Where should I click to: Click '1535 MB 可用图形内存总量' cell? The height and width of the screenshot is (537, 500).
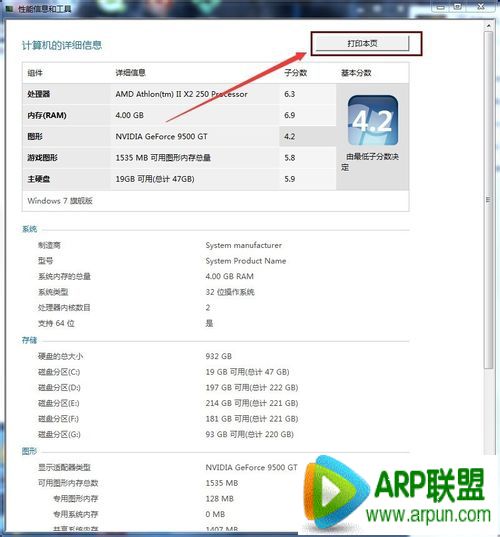click(163, 158)
